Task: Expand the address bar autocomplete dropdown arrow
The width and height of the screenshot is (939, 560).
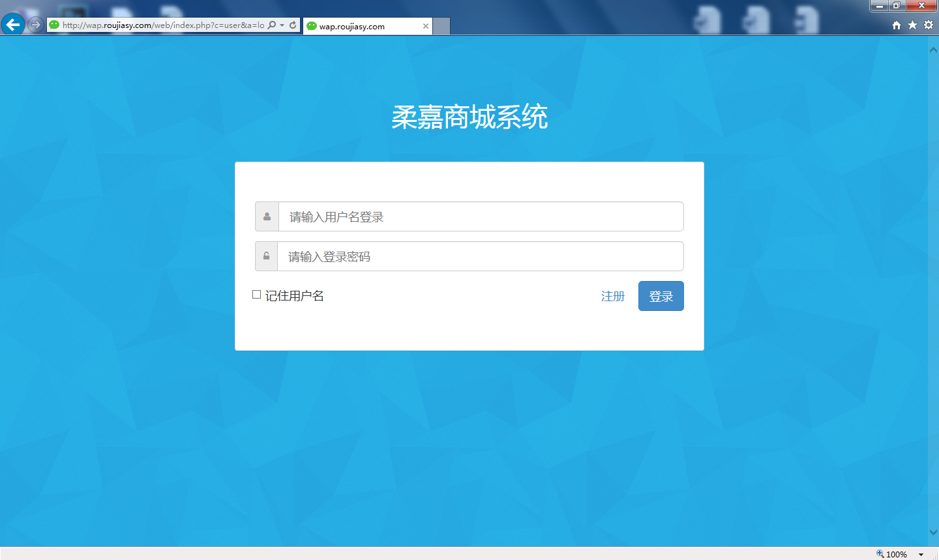Action: 282,25
